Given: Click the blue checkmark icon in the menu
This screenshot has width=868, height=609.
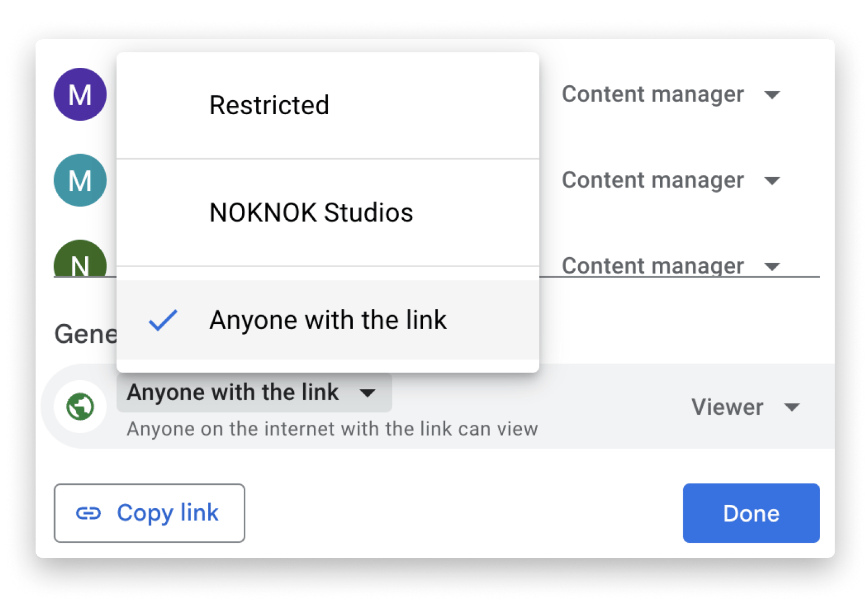Looking at the screenshot, I should (163, 320).
